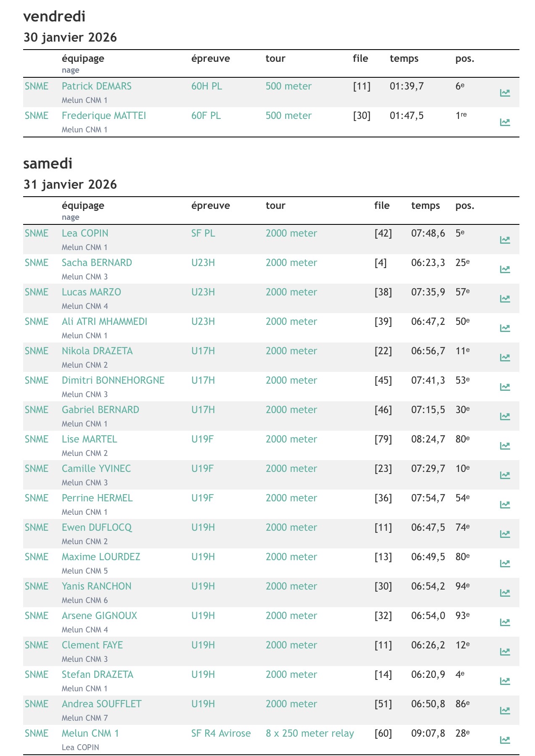
Task: Click chart icon for Sacha BERNARD
Action: [x=505, y=269]
